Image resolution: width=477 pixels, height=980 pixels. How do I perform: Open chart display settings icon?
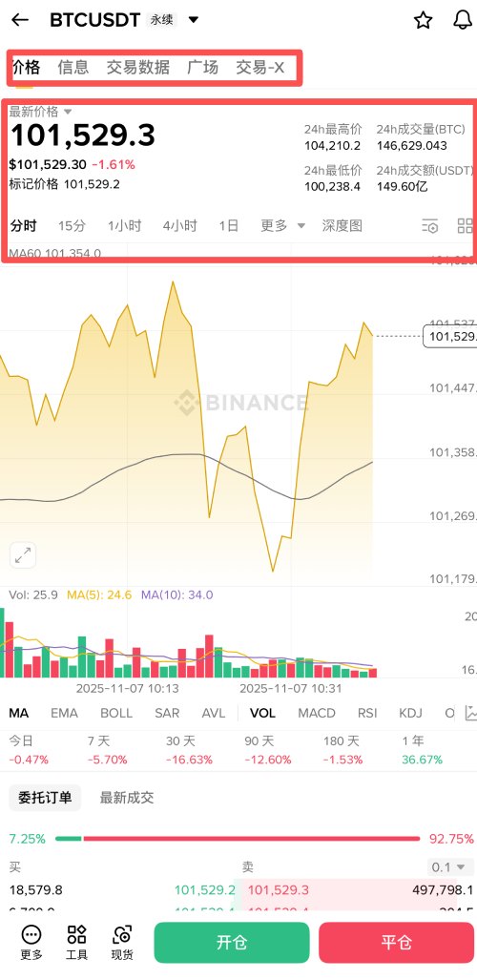(x=430, y=226)
